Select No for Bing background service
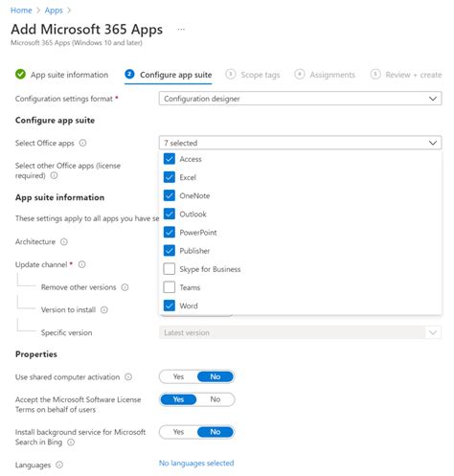The width and height of the screenshot is (454, 476). pyautogui.click(x=216, y=432)
